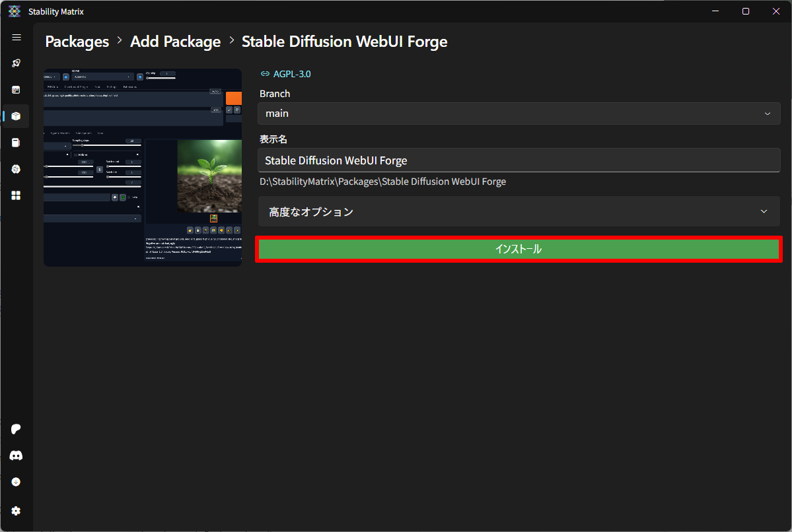Go to the Launch rocket page
Viewport: 792px width, 532px height.
pos(17,63)
